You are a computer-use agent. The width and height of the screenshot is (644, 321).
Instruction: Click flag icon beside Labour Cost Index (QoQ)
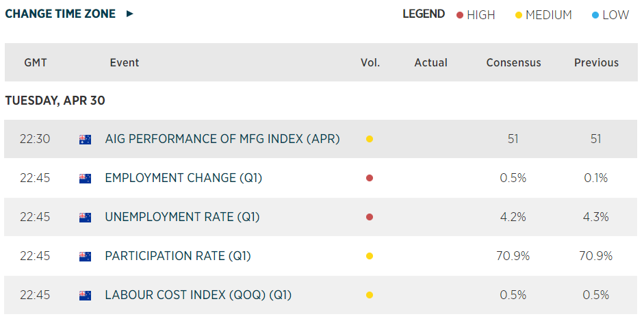(86, 296)
